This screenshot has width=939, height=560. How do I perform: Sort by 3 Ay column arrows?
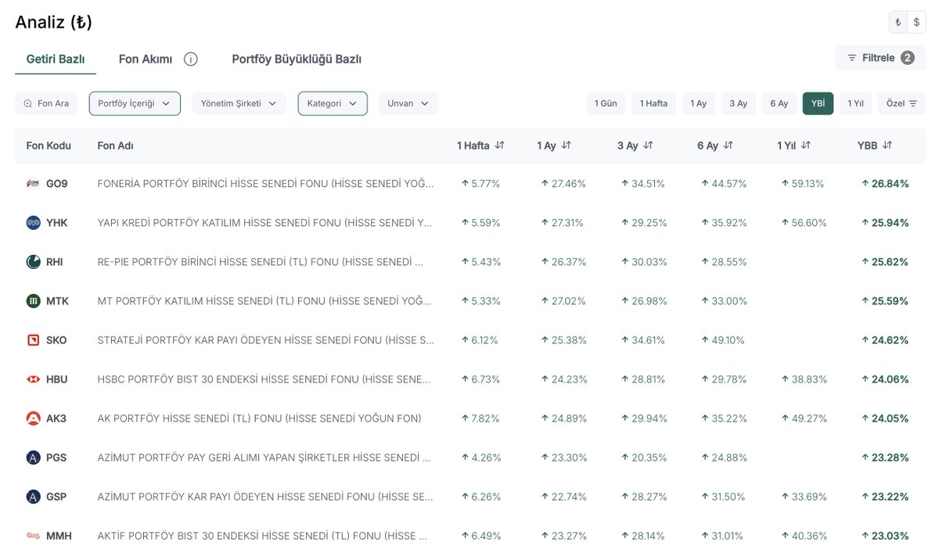click(648, 145)
